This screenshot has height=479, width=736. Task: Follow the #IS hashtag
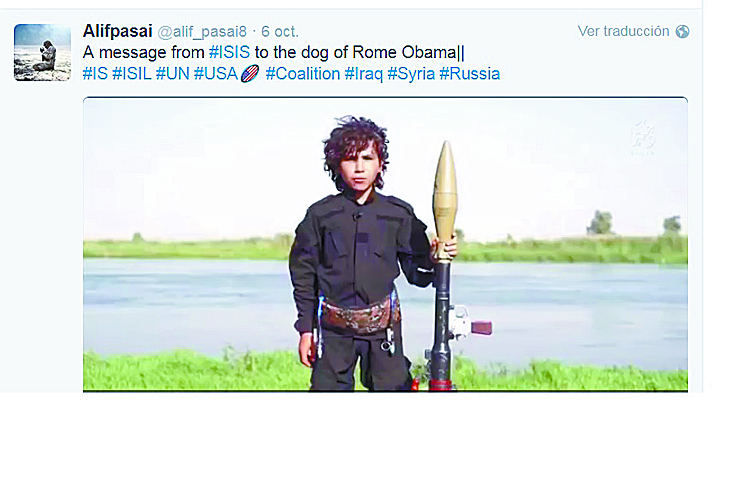click(x=95, y=74)
